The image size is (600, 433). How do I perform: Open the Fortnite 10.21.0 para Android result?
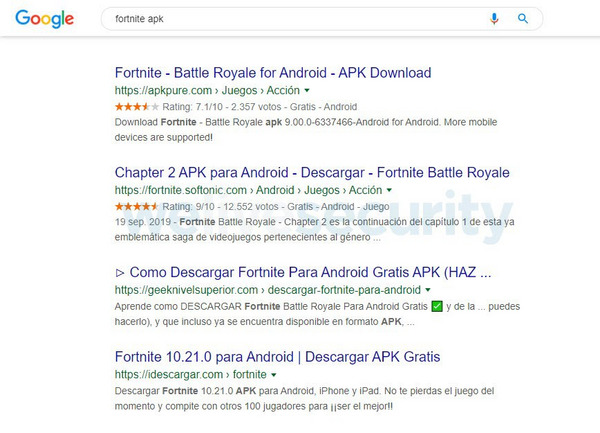point(277,356)
